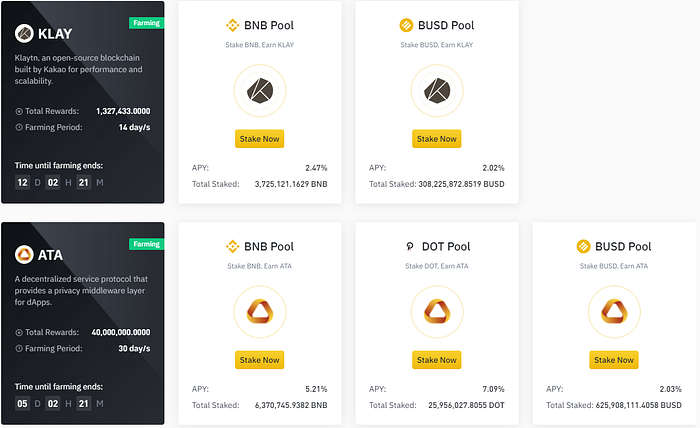Stake Now in the ATA BUSD Pool

(x=614, y=360)
